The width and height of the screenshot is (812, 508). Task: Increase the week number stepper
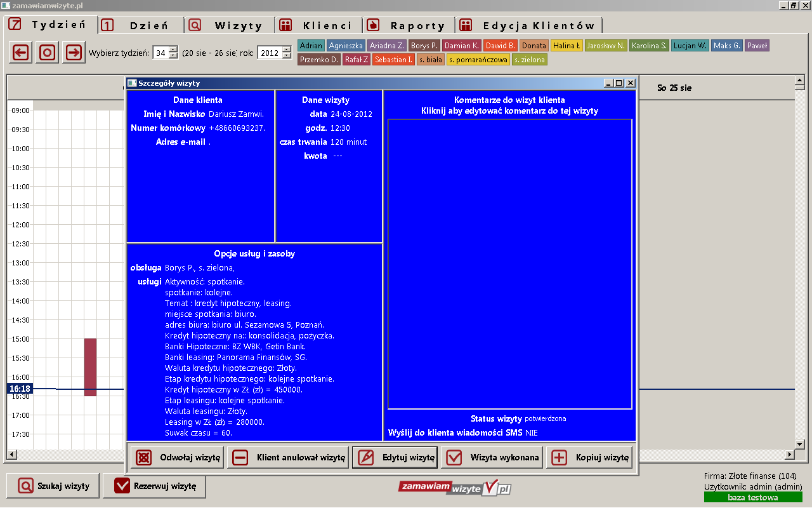173,50
